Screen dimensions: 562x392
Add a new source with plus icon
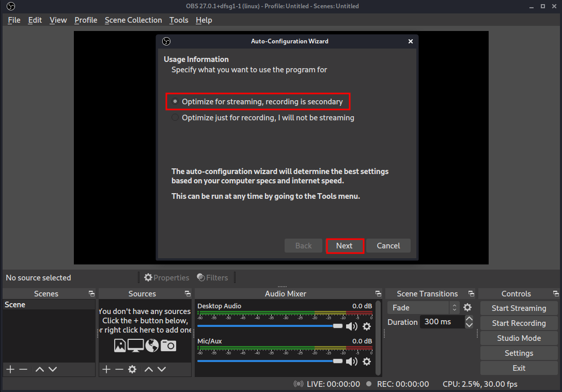[x=106, y=369]
